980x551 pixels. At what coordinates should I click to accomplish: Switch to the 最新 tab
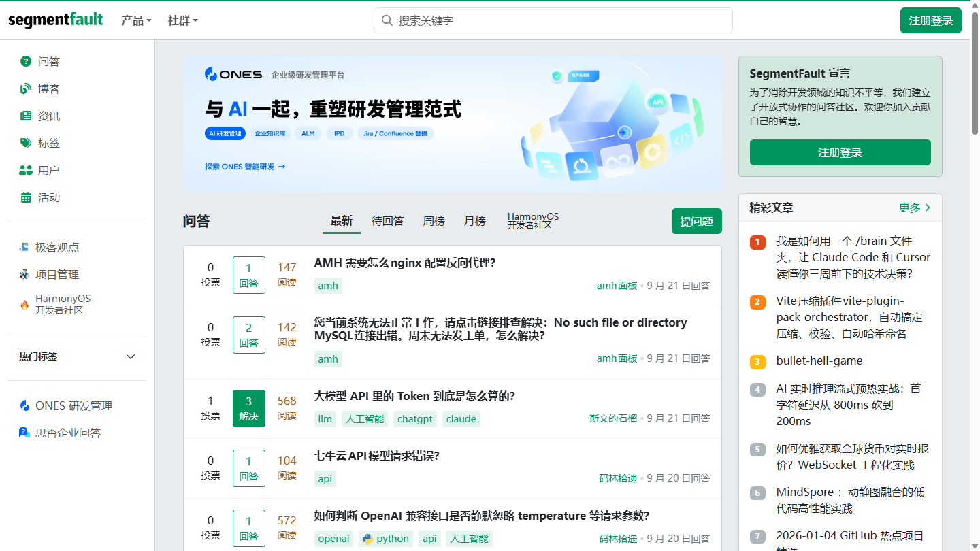point(342,221)
